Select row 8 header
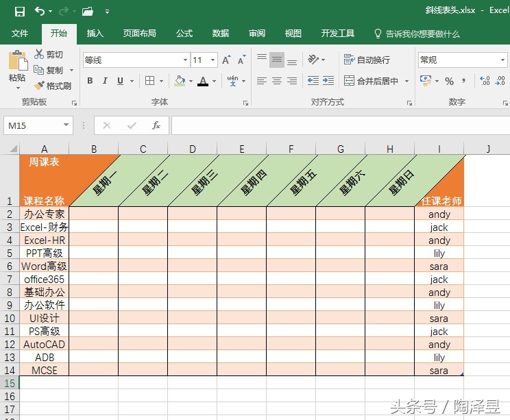Viewport: 510px width, 420px height. click(10, 292)
